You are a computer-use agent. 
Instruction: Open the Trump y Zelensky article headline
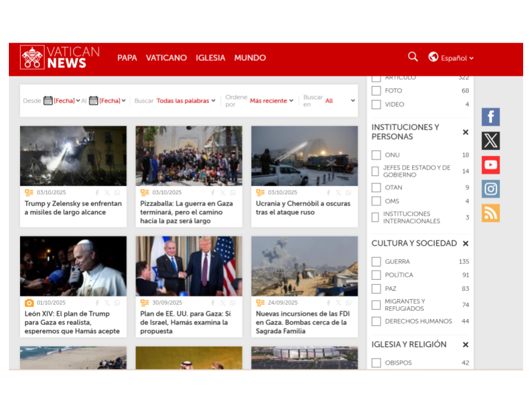73,208
